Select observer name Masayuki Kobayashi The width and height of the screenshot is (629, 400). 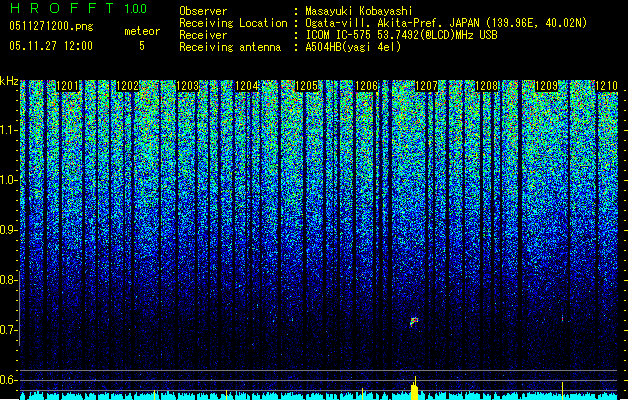click(x=359, y=11)
